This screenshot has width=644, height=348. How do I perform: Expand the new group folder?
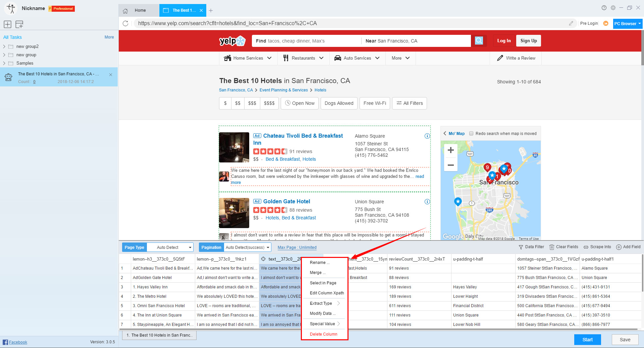tap(4, 55)
